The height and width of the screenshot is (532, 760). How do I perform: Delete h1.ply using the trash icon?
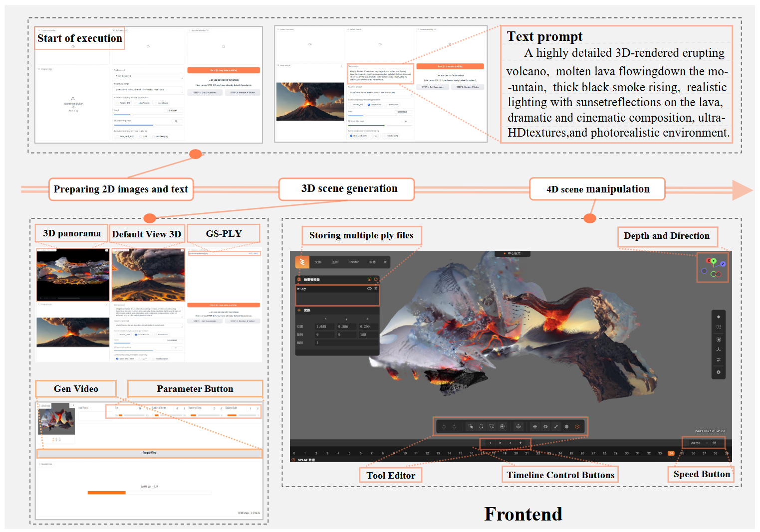pyautogui.click(x=376, y=289)
